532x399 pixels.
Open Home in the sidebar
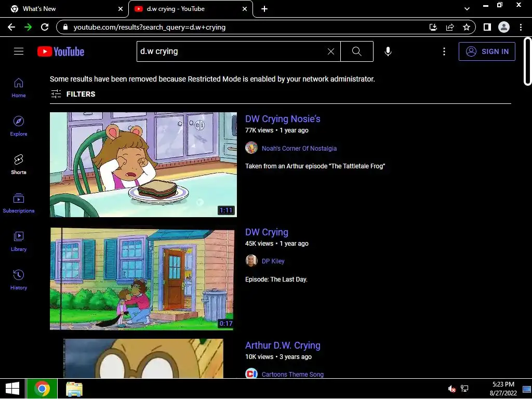19,88
